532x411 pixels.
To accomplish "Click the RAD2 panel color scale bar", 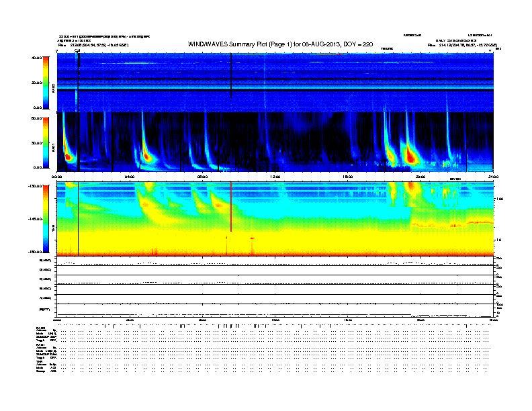I will tap(46, 83).
